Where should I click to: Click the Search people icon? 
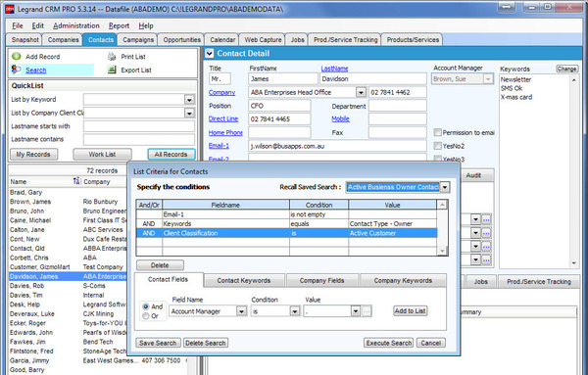(x=16, y=70)
